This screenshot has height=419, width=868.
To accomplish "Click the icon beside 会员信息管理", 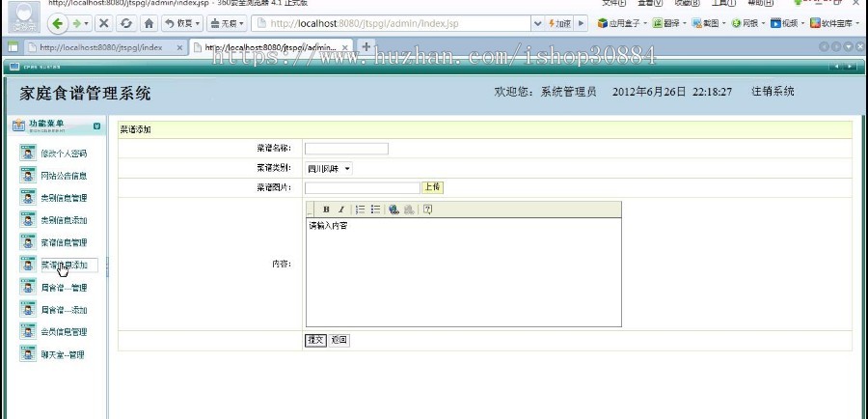I will tap(28, 331).
